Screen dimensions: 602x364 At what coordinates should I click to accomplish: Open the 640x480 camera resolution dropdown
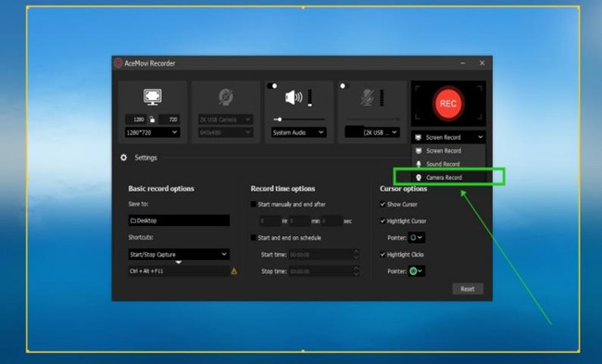point(225,132)
